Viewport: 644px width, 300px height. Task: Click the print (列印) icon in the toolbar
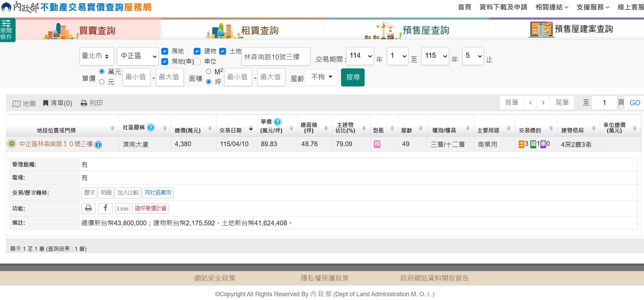pyautogui.click(x=84, y=103)
